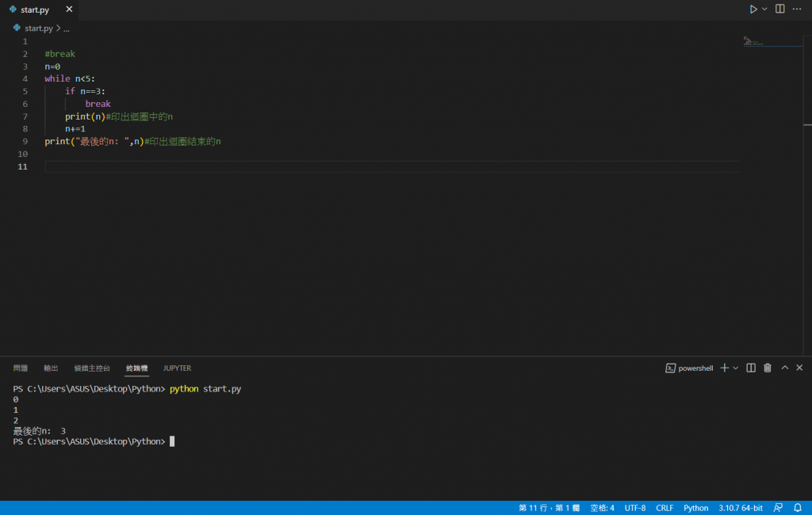Switch to the 終端機 panel tab

[x=136, y=368]
